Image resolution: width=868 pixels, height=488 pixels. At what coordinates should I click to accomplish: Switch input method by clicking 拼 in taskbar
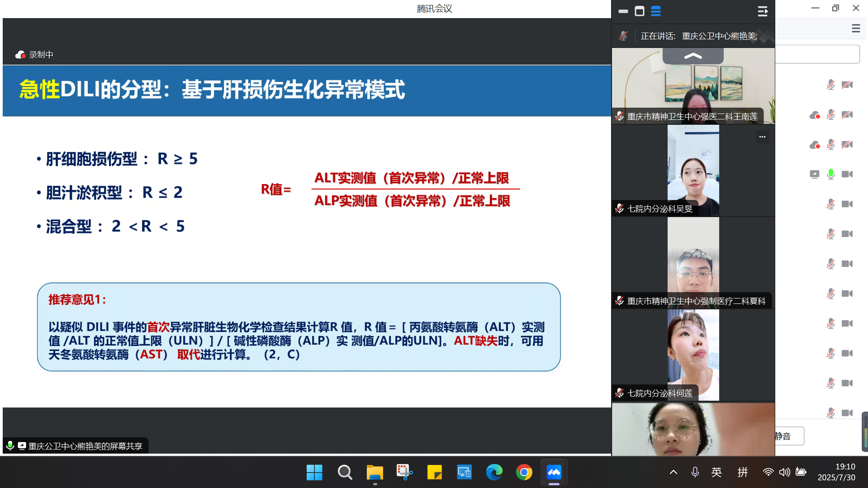pyautogui.click(x=742, y=472)
